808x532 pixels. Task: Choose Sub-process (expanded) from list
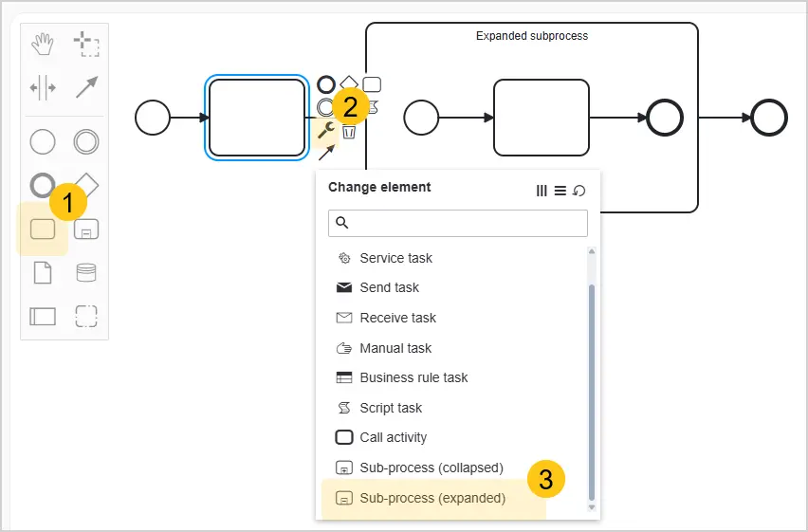[x=432, y=498]
